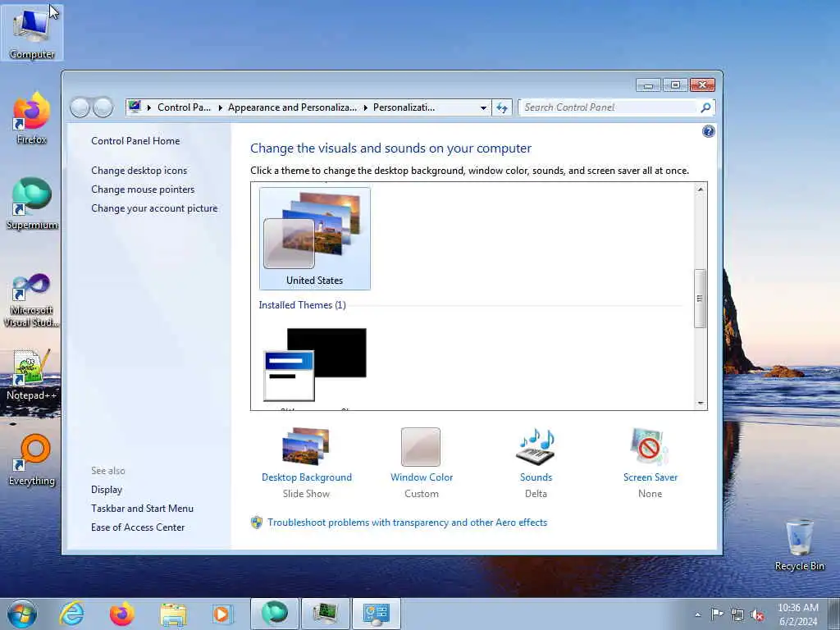
Task: Click the Forward navigation button
Action: tap(103, 107)
